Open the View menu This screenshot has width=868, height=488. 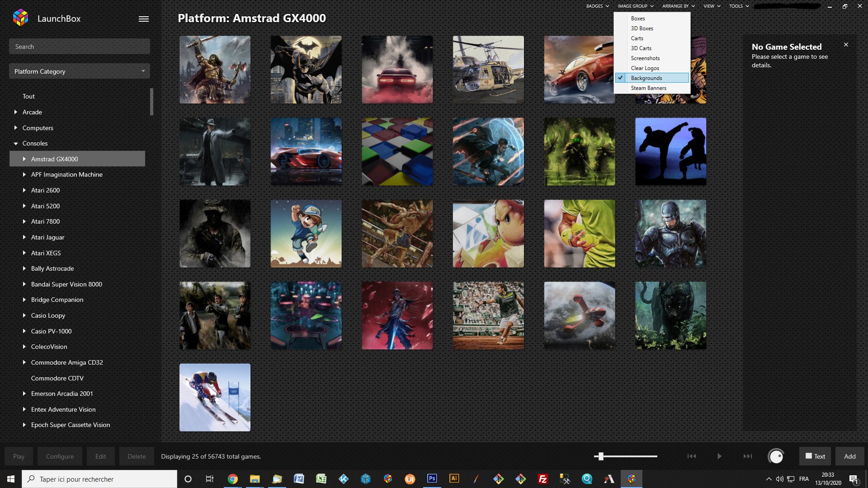712,6
